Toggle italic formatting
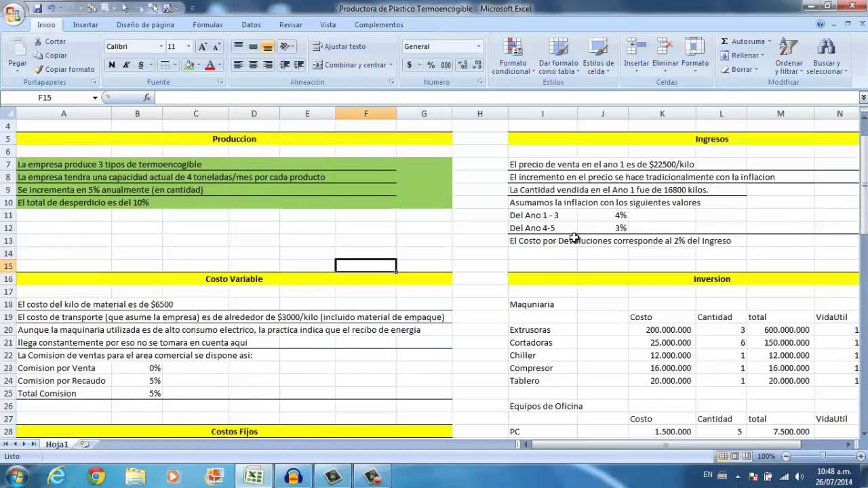The image size is (868, 488). point(126,65)
